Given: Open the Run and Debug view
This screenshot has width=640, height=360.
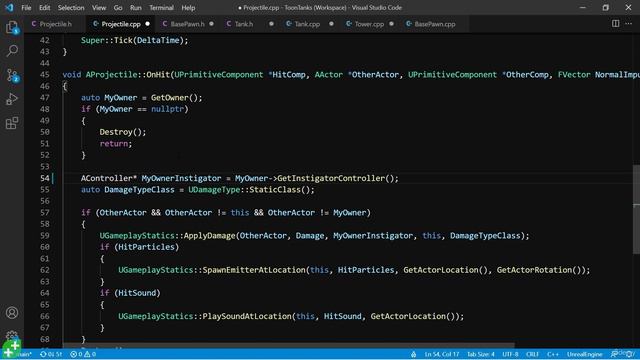Looking at the screenshot, I should pos(12,99).
